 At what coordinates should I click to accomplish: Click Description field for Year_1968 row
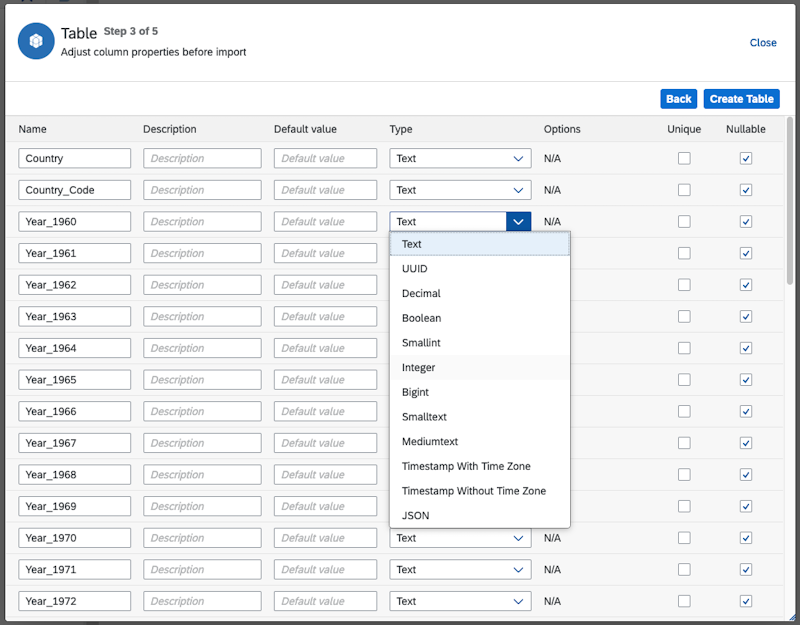[202, 474]
